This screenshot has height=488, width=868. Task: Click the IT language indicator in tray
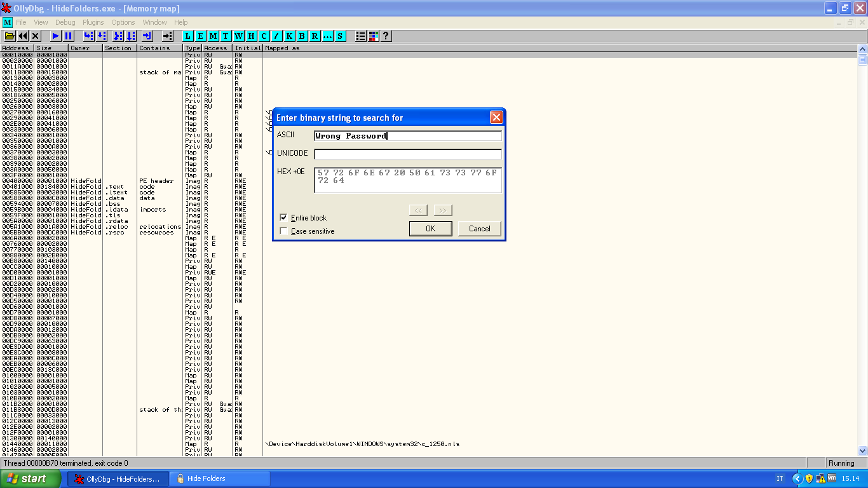click(780, 479)
